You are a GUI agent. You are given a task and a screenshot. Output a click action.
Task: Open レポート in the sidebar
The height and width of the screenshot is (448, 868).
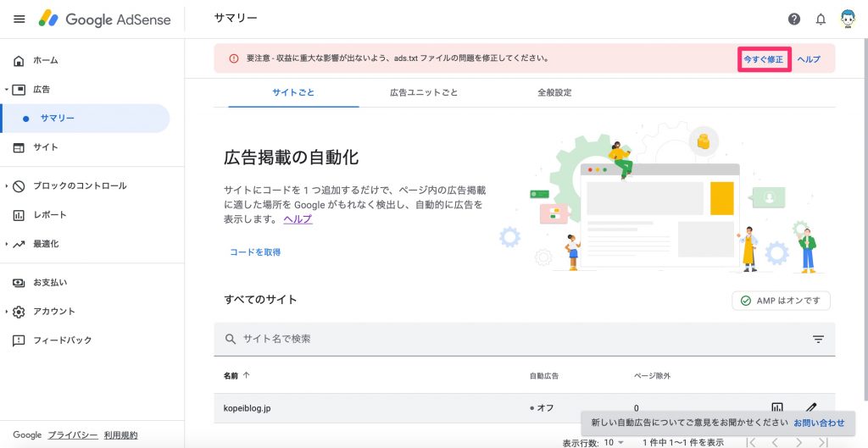(49, 214)
